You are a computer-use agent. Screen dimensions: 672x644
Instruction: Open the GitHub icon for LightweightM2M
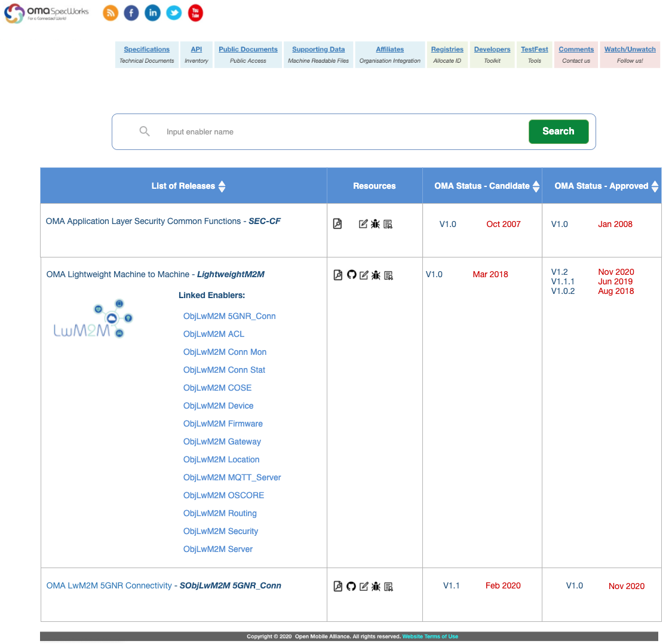tap(351, 275)
